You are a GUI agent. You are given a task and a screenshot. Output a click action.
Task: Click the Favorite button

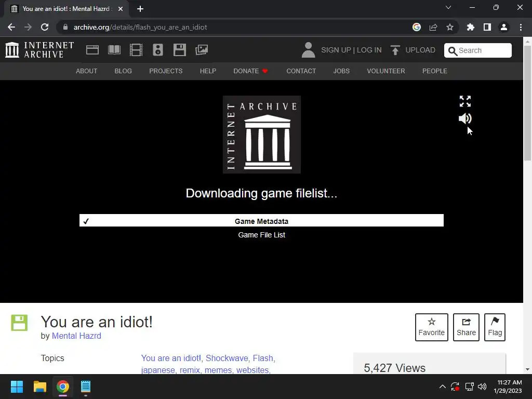(x=432, y=327)
